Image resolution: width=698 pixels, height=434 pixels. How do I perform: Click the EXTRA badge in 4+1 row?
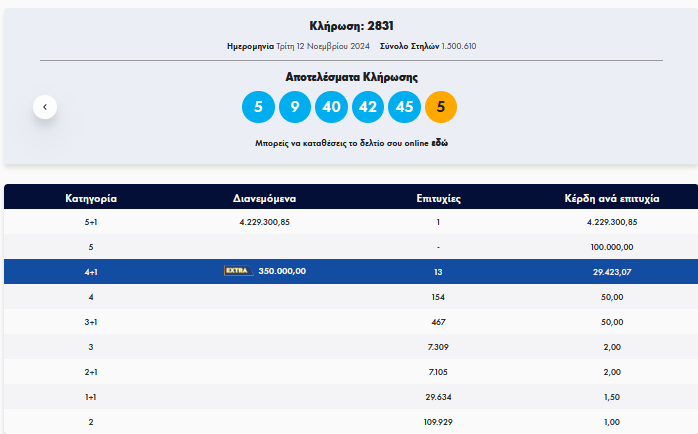tap(237, 271)
